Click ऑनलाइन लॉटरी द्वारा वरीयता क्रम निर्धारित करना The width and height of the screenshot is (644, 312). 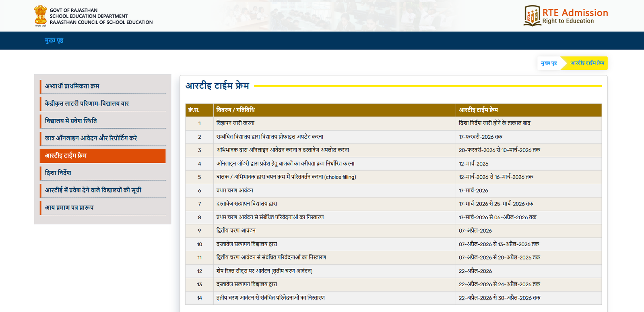(x=285, y=164)
